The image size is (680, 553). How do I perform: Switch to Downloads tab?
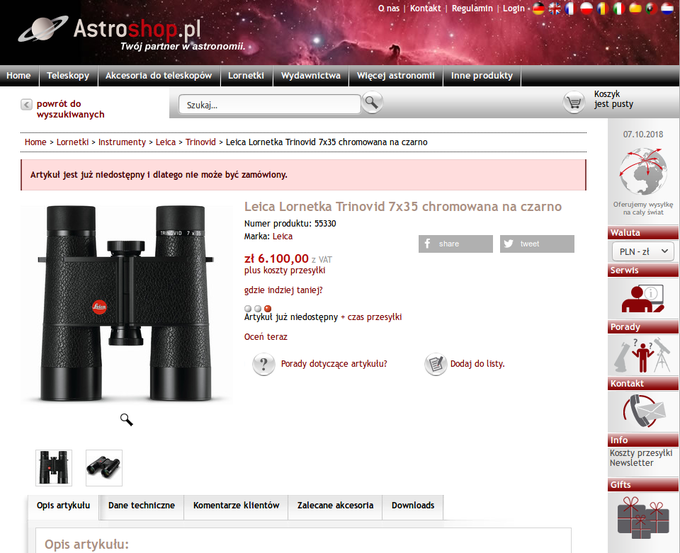(413, 506)
